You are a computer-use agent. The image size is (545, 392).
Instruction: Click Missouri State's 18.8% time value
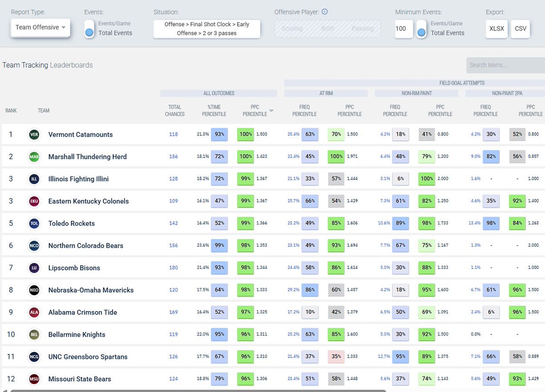coord(203,379)
